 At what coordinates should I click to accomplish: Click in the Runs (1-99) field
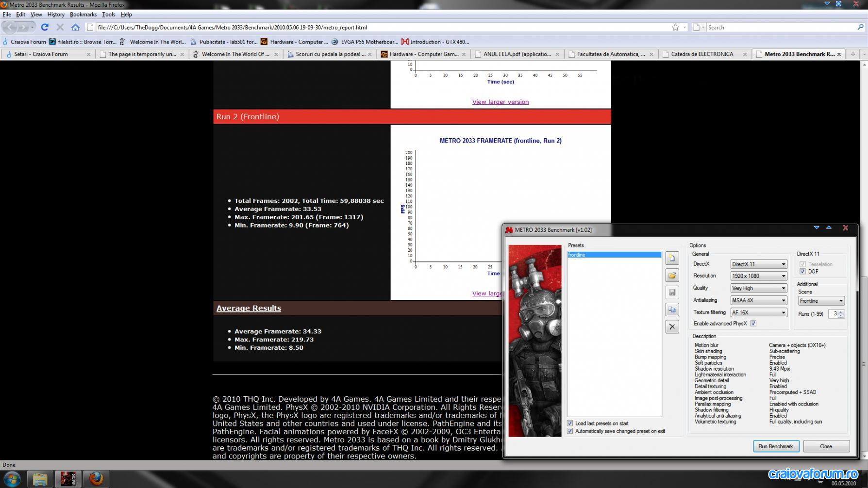[833, 314]
